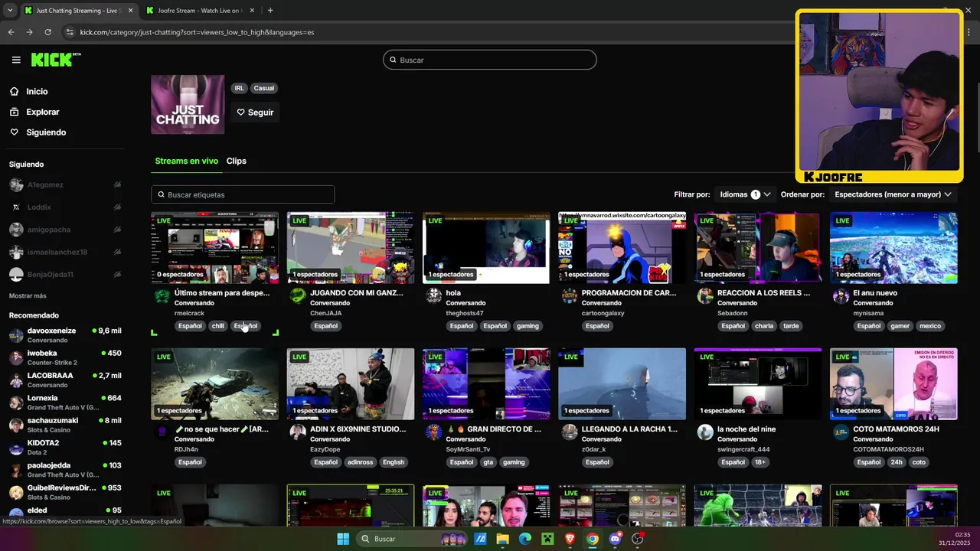
Task: Open mynisama's channel avatar
Action: tap(841, 296)
